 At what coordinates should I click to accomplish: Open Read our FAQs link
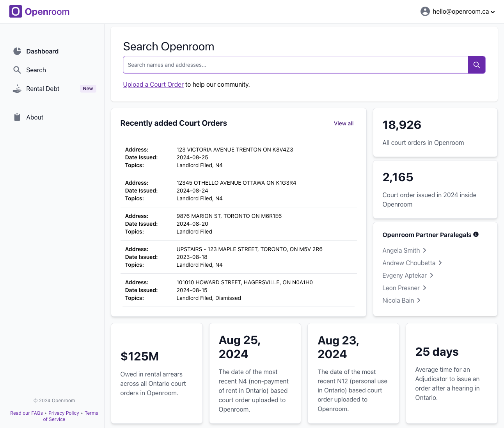tap(27, 413)
